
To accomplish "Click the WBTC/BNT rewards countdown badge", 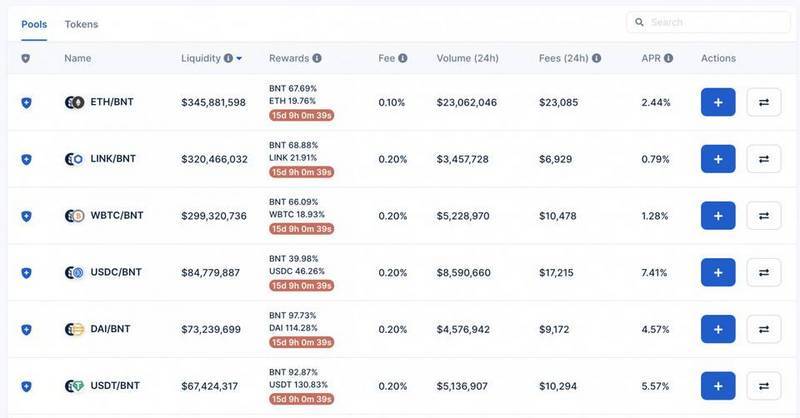I will (301, 229).
